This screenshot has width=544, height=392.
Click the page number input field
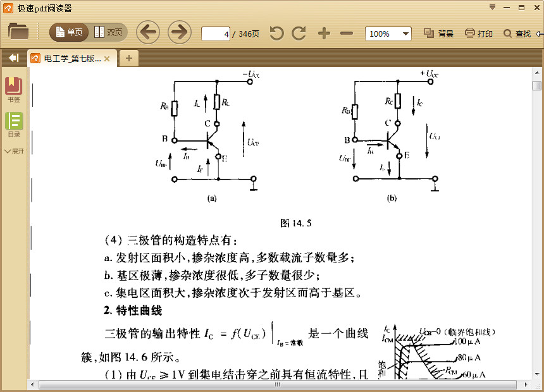pyautogui.click(x=216, y=34)
